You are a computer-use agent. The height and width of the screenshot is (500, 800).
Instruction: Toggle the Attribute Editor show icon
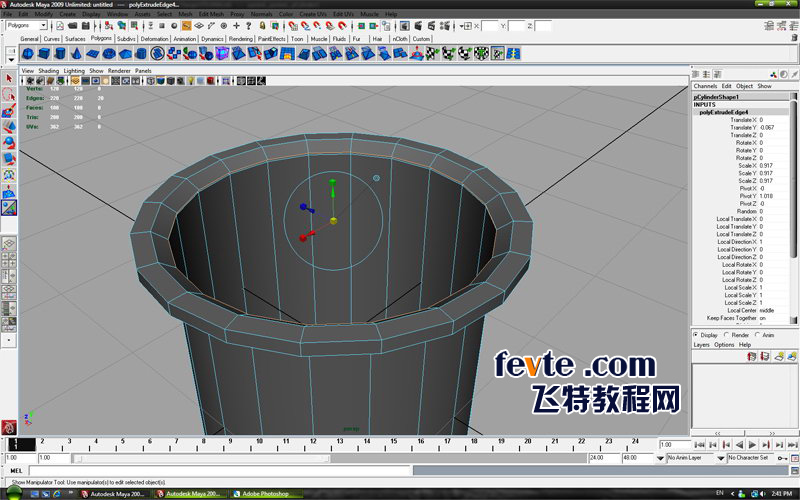point(769,26)
